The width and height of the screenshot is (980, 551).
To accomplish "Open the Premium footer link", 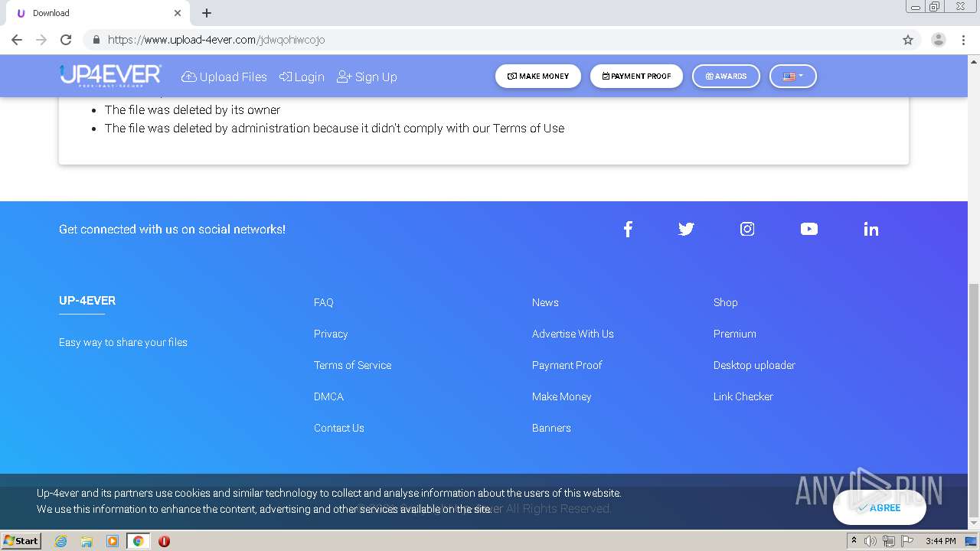I will pyautogui.click(x=734, y=334).
